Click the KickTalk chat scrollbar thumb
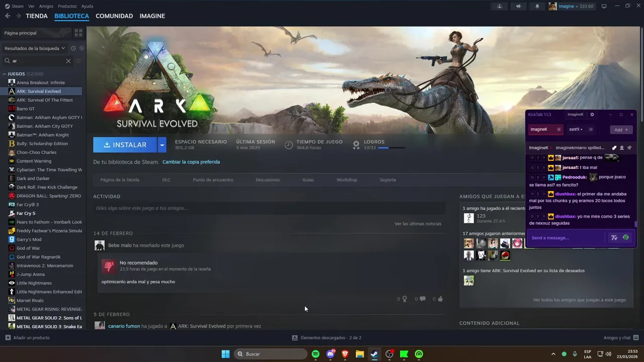Screen dimensions: 644x362 click(635, 224)
